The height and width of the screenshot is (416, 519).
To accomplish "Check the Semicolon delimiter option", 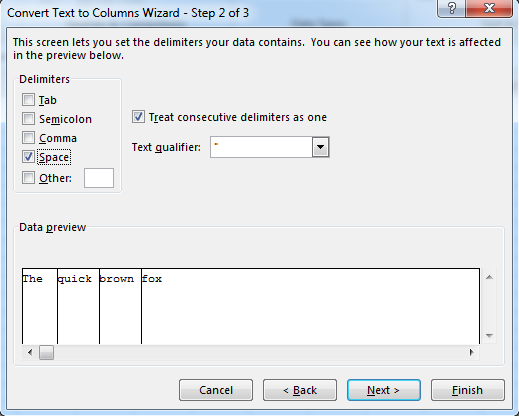I will tap(28, 118).
